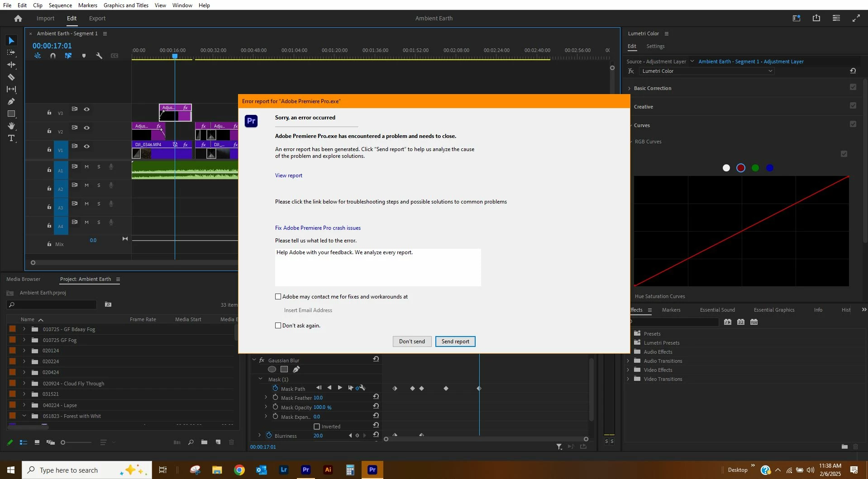
Task: Toggle Linked Selection in timeline
Action: pos(68,56)
